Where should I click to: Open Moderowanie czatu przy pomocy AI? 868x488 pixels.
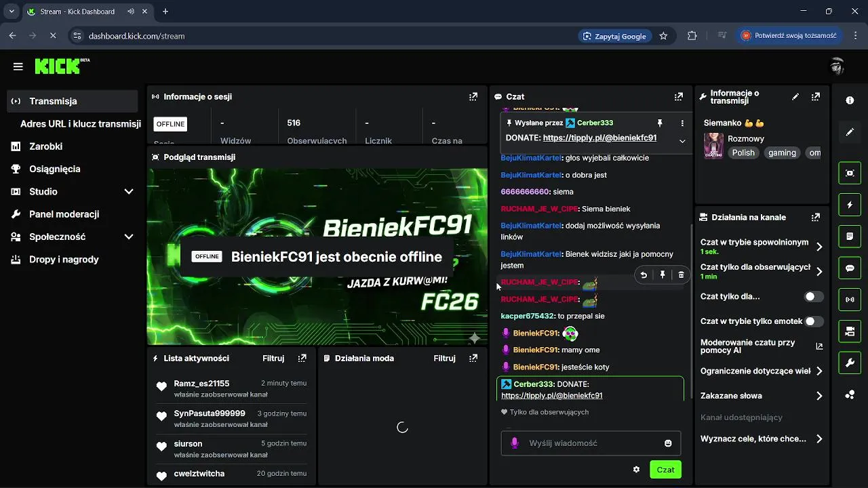tap(762, 347)
